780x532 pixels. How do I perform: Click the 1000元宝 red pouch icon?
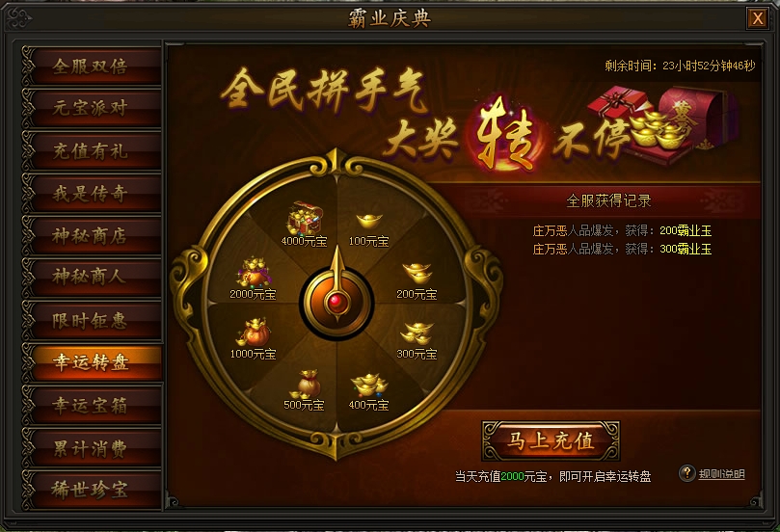tap(254, 332)
